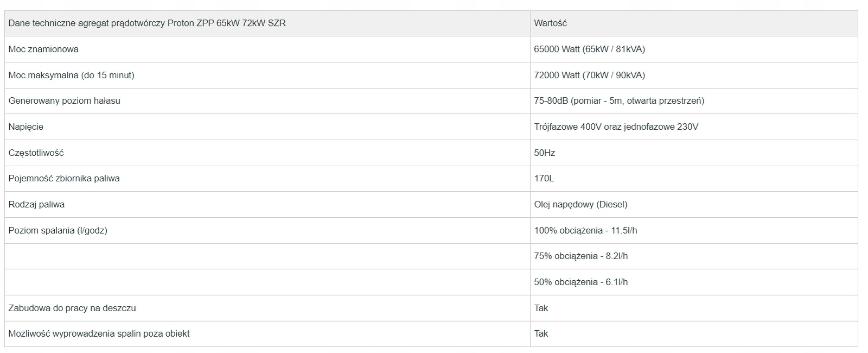Click the 'Olej napędowy (Diesel)' value
The image size is (868, 353).
click(580, 205)
